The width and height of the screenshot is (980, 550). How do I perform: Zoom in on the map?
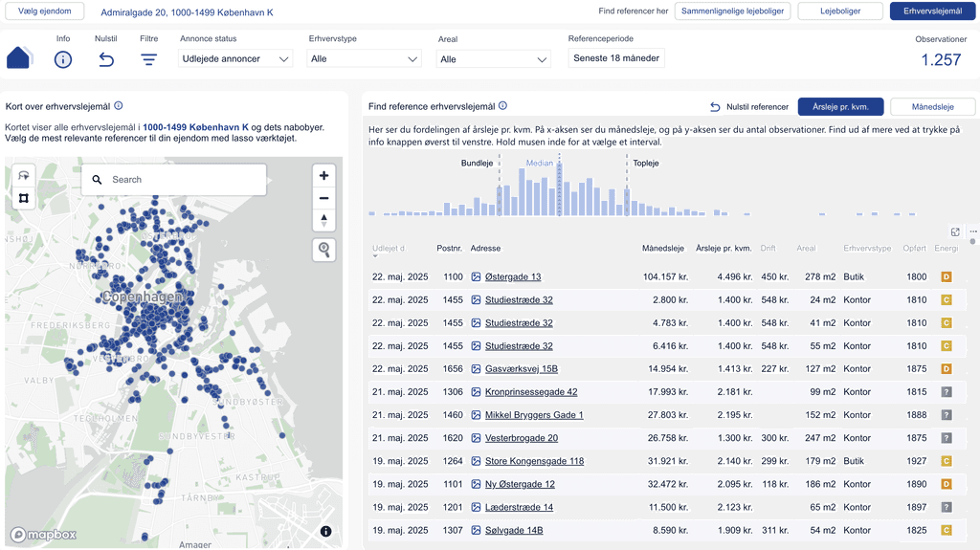coord(323,176)
